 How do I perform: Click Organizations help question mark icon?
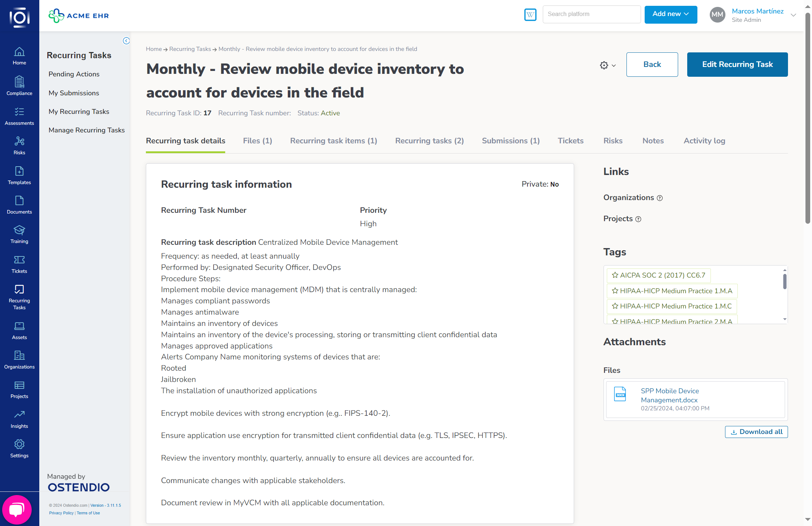pyautogui.click(x=660, y=198)
